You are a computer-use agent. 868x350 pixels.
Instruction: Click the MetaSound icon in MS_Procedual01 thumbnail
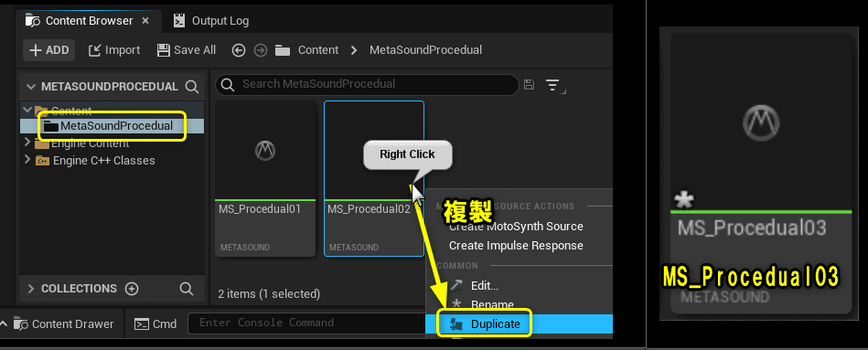[x=264, y=151]
